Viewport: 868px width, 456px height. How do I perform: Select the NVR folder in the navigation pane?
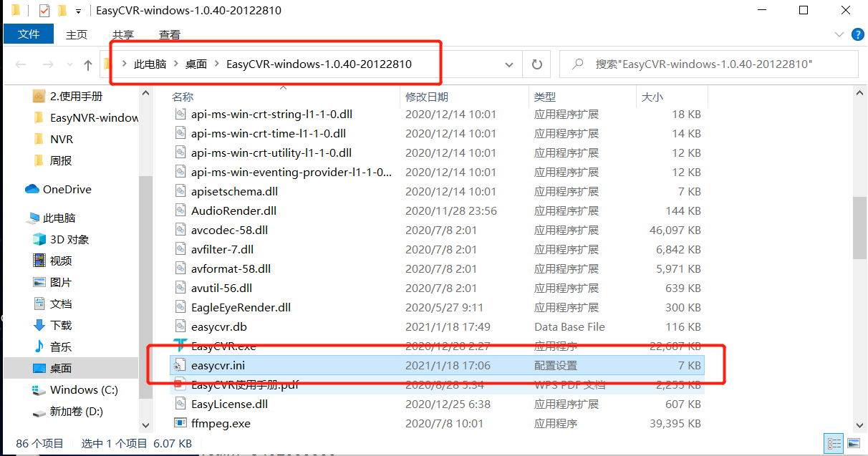(x=62, y=139)
